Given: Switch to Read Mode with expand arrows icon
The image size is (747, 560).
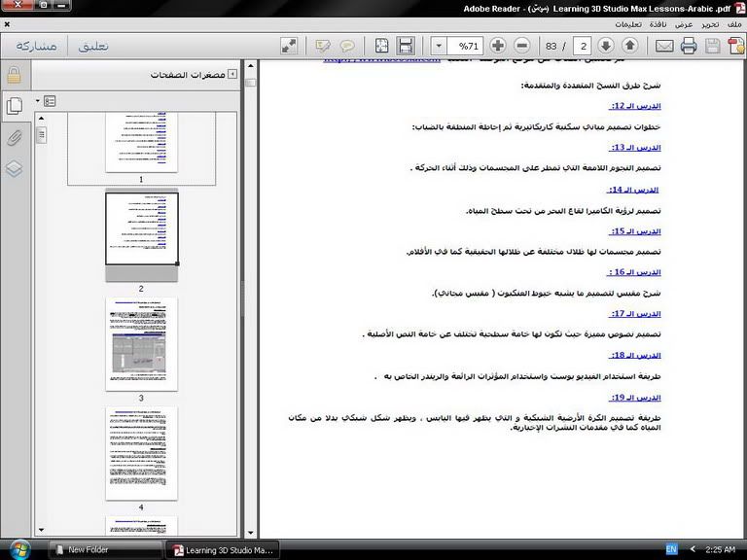Looking at the screenshot, I should [x=289, y=46].
